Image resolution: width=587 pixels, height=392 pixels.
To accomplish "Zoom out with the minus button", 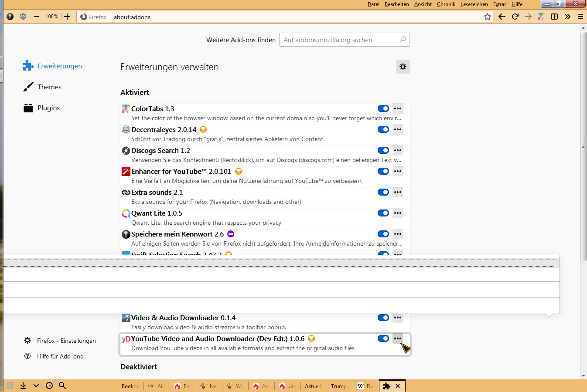I will pyautogui.click(x=37, y=17).
